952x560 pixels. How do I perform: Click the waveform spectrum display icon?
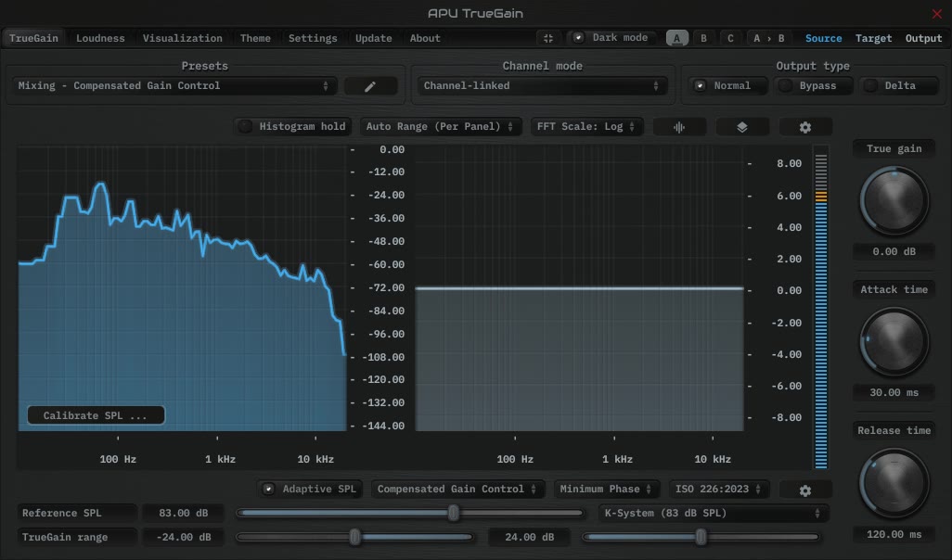point(679,127)
